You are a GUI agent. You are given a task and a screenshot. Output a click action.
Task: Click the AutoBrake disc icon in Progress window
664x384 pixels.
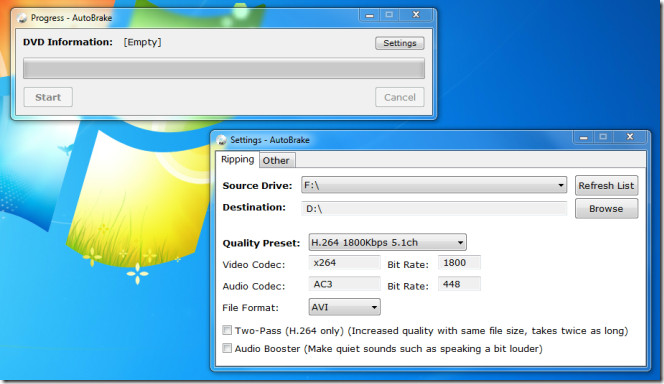tap(22, 18)
